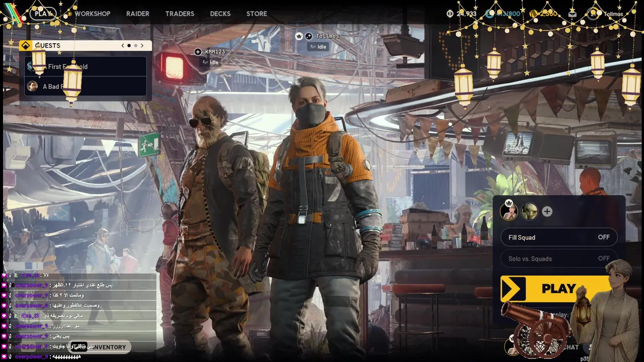The height and width of the screenshot is (362, 644).
Task: Select the first quests page dot
Action: click(x=129, y=45)
